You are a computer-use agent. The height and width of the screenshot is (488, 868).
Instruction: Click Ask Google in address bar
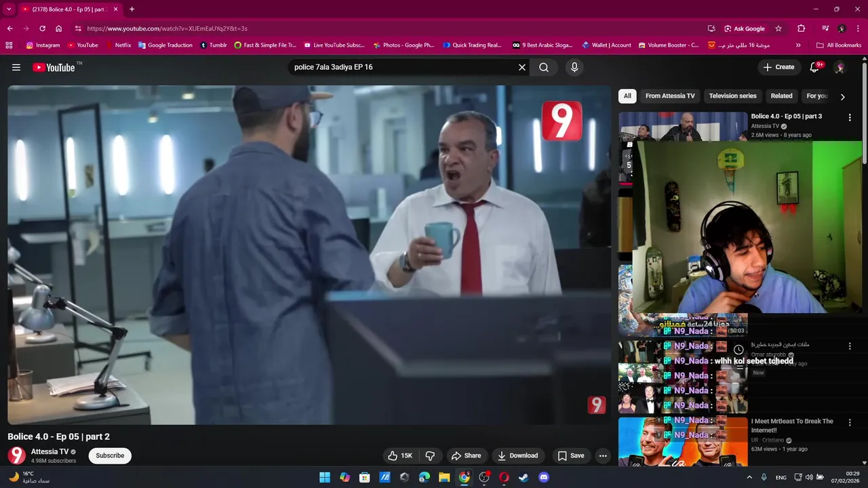745,28
